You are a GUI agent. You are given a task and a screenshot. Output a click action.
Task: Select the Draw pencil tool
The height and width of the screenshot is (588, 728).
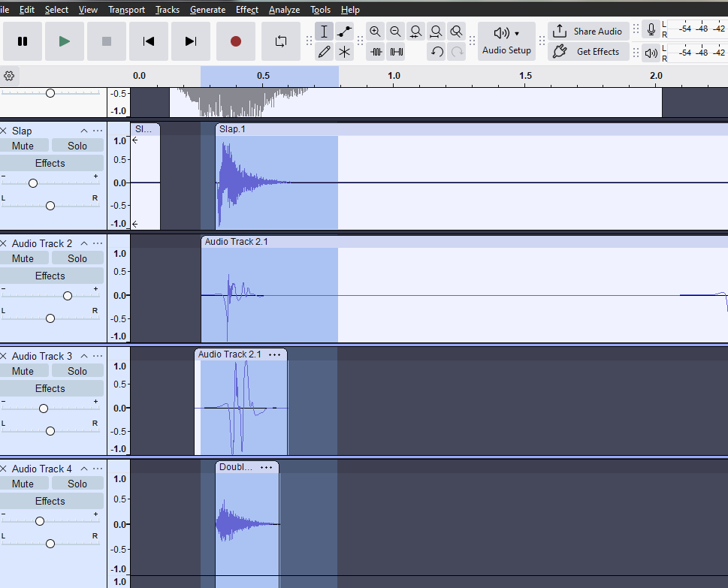point(324,52)
